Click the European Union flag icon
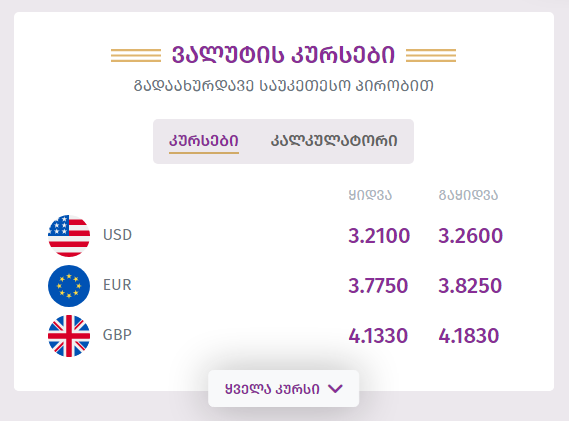The height and width of the screenshot is (421, 569). pos(69,286)
